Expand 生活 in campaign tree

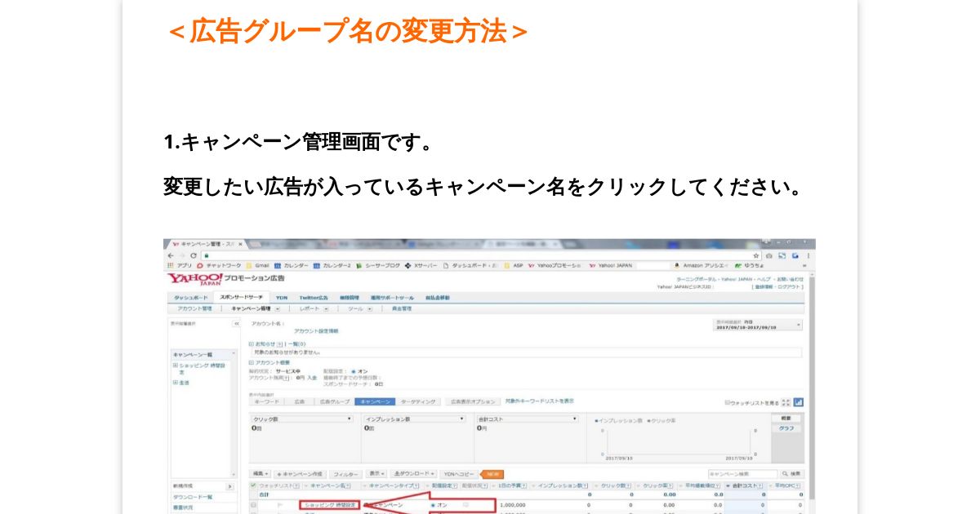pyautogui.click(x=175, y=381)
